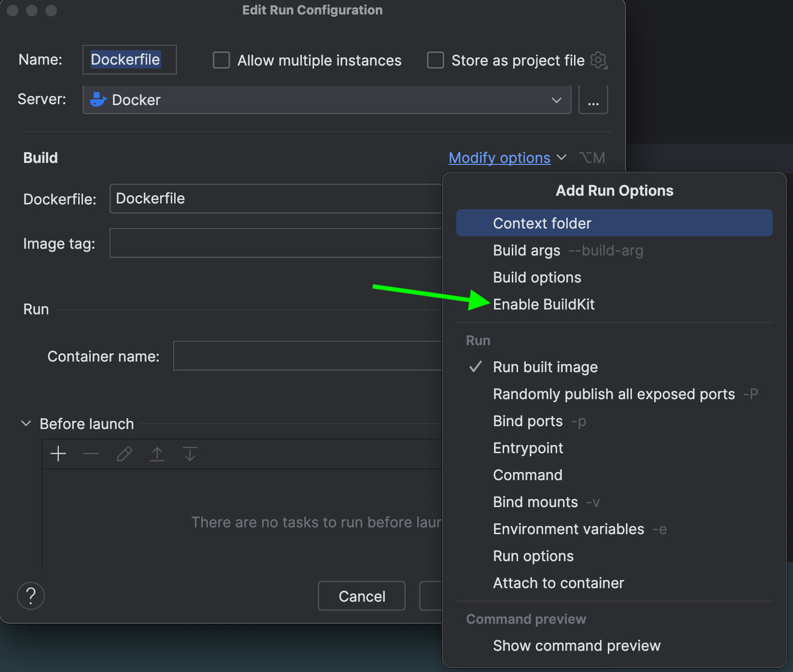Click the gear icon beside Store as project file

tap(599, 60)
